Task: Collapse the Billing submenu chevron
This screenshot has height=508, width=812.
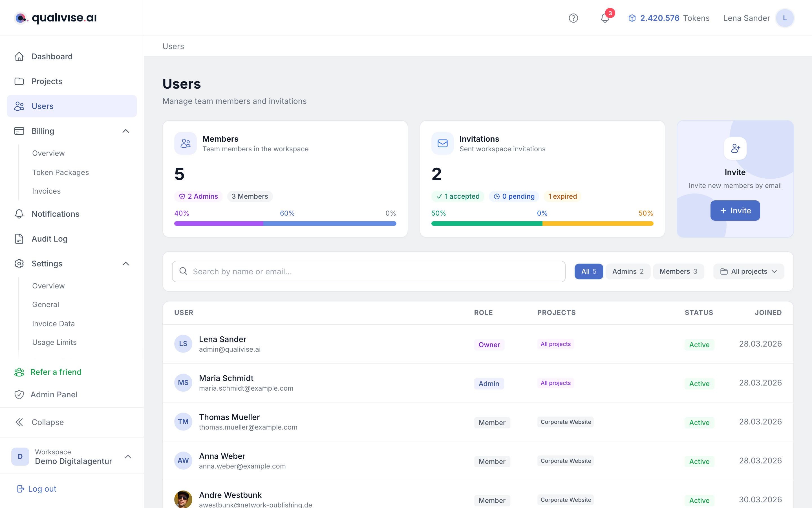Action: 126,131
